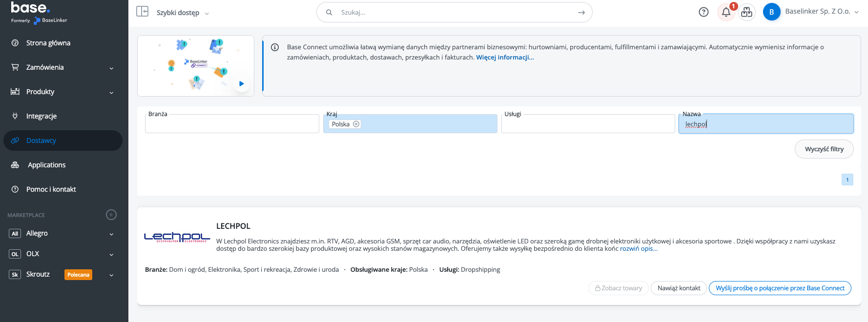Submit search with the arrow icon
Image resolution: width=868 pixels, height=322 pixels.
click(x=581, y=13)
